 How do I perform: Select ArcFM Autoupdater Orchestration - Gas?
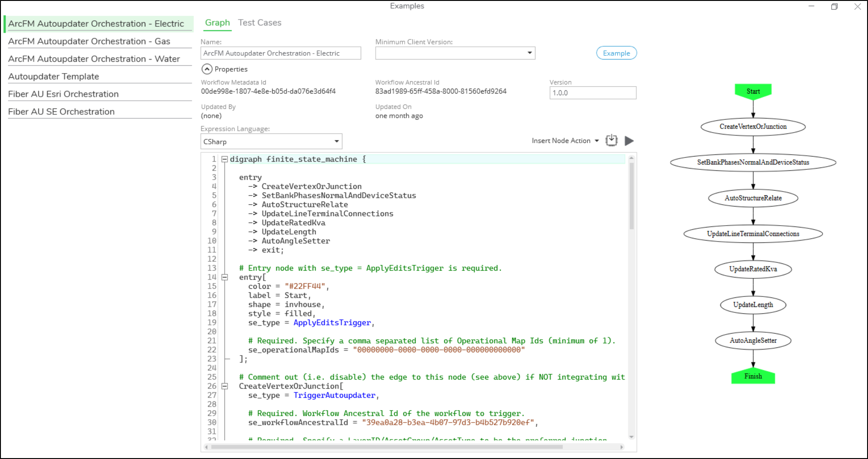click(99, 41)
